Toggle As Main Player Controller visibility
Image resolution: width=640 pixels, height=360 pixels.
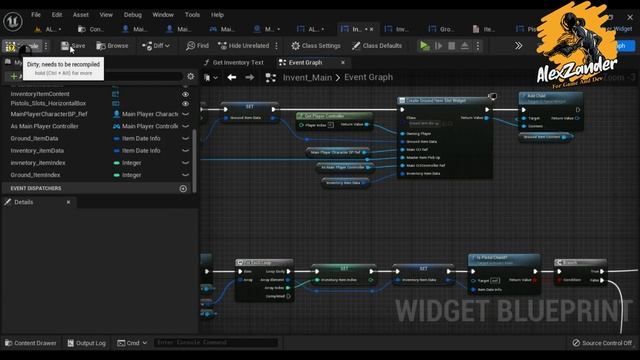pos(185,127)
